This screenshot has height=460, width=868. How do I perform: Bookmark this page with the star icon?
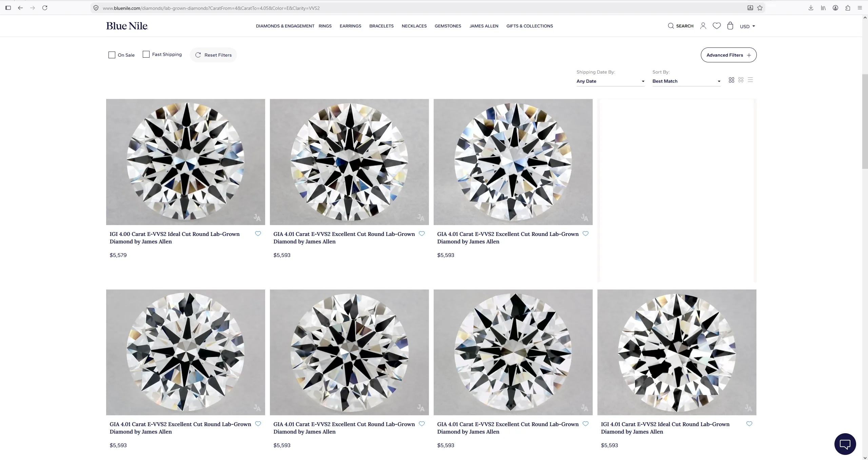click(760, 8)
